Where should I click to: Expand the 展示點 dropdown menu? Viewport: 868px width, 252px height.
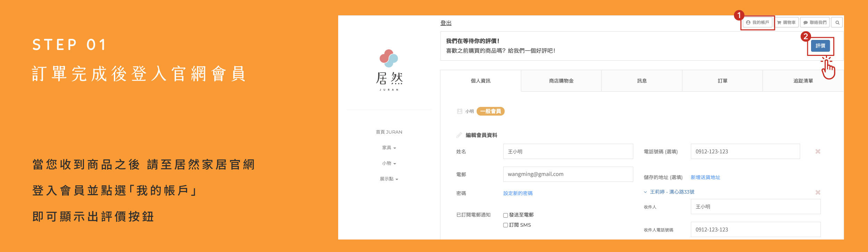[389, 179]
